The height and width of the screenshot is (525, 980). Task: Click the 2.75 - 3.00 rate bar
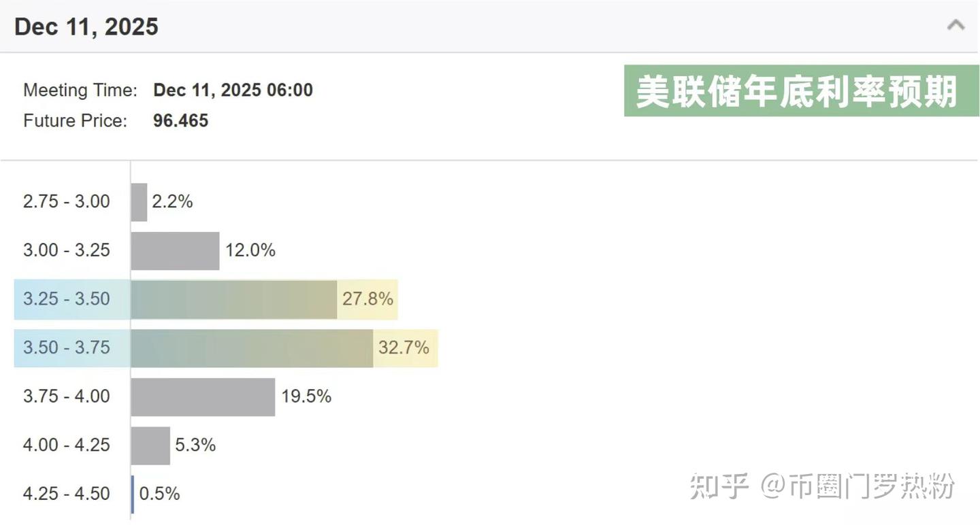point(139,201)
